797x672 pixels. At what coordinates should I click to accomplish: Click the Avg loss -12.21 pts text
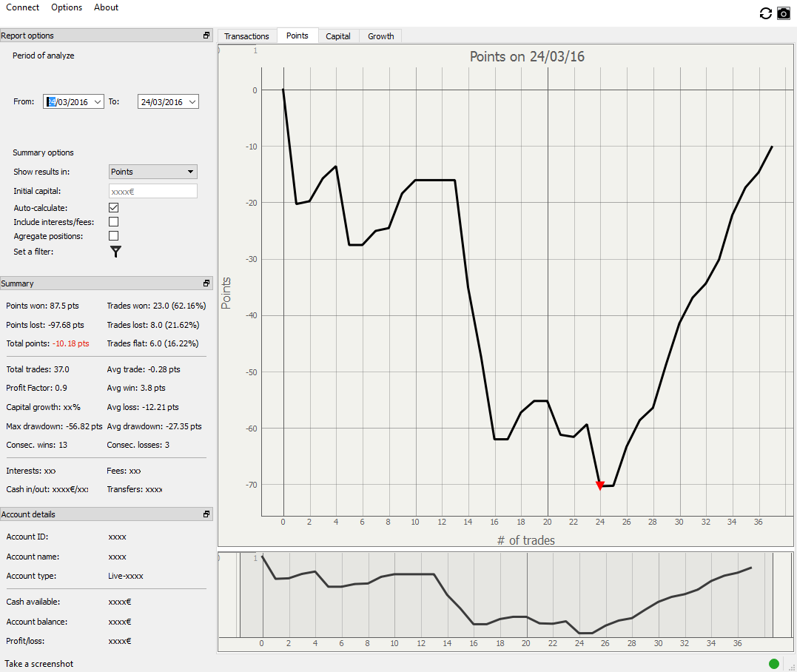click(143, 407)
